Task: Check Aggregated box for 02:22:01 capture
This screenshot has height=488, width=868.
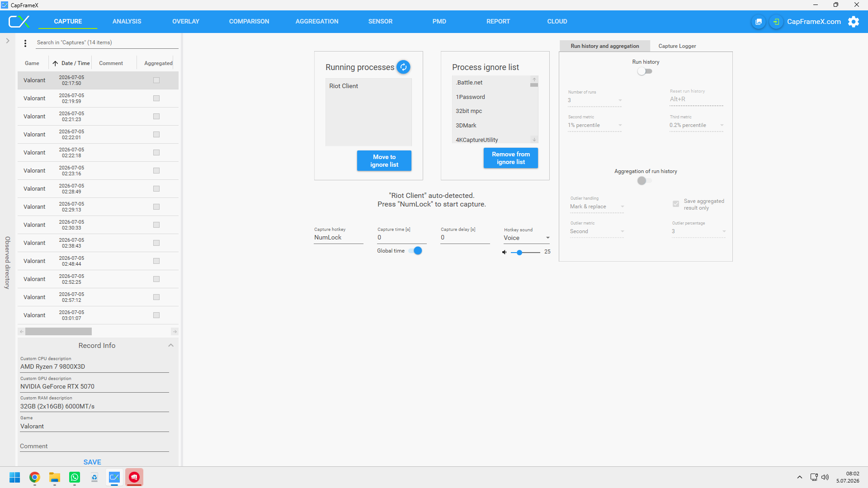Action: coord(156,135)
